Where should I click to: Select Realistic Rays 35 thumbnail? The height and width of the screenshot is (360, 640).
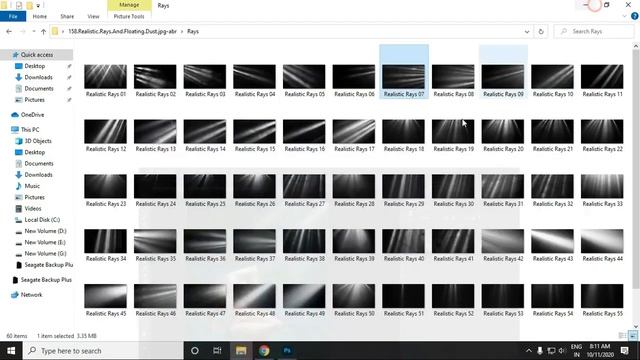coord(155,241)
